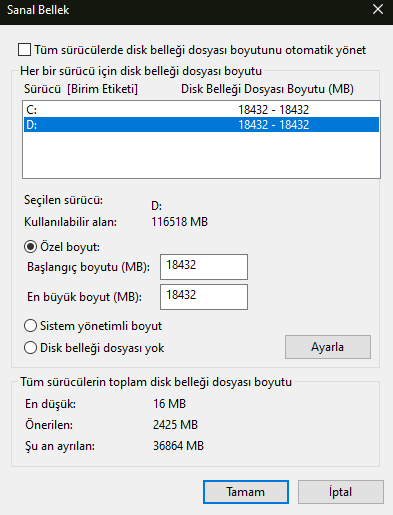The height and width of the screenshot is (515, 393).
Task: Click the 116518 MB available space value
Action: (x=180, y=222)
